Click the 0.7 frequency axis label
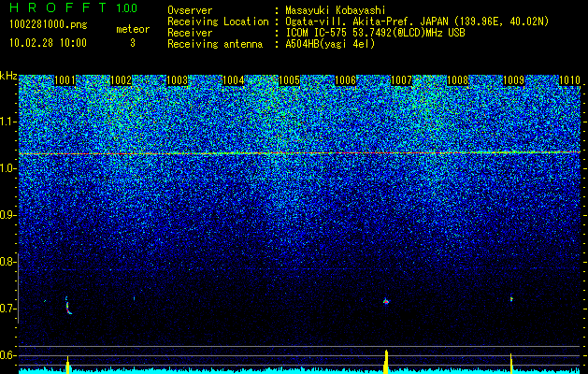Viewport: 588px width, 374px height. tap(7, 309)
